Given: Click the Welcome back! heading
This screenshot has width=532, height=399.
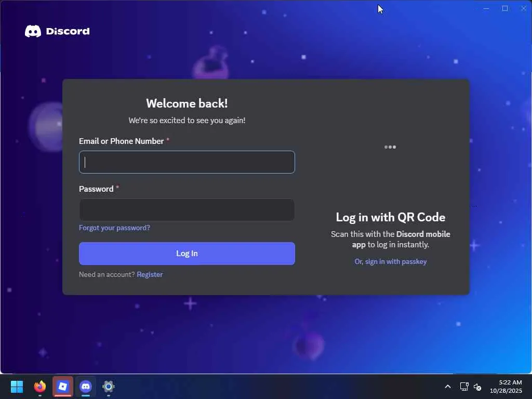Looking at the screenshot, I should 187,103.
